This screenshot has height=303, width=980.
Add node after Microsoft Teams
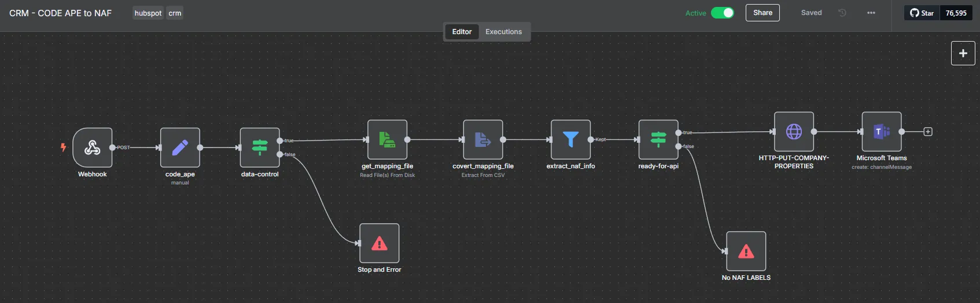(928, 132)
